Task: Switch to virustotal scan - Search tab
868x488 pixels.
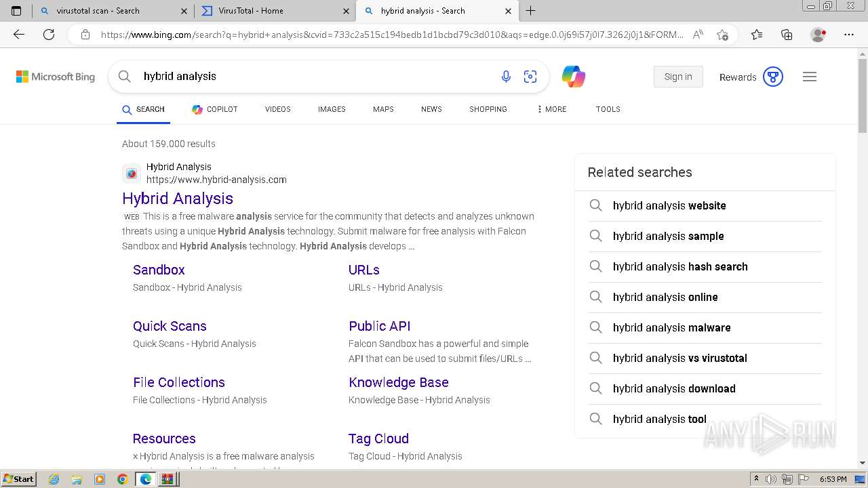Action: coord(113,11)
